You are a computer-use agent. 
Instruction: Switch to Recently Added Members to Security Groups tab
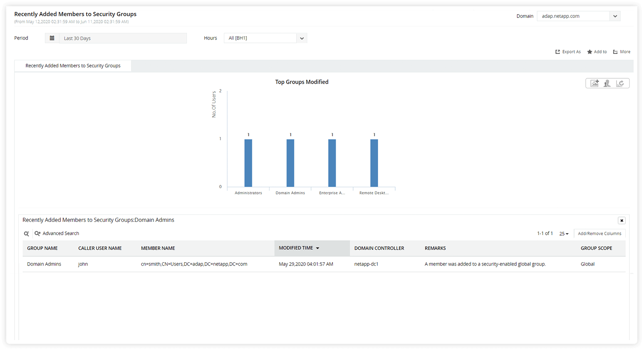pyautogui.click(x=73, y=65)
